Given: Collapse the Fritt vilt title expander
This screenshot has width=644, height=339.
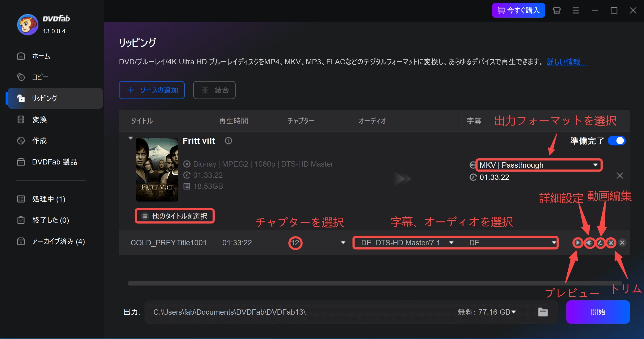Looking at the screenshot, I should (130, 138).
